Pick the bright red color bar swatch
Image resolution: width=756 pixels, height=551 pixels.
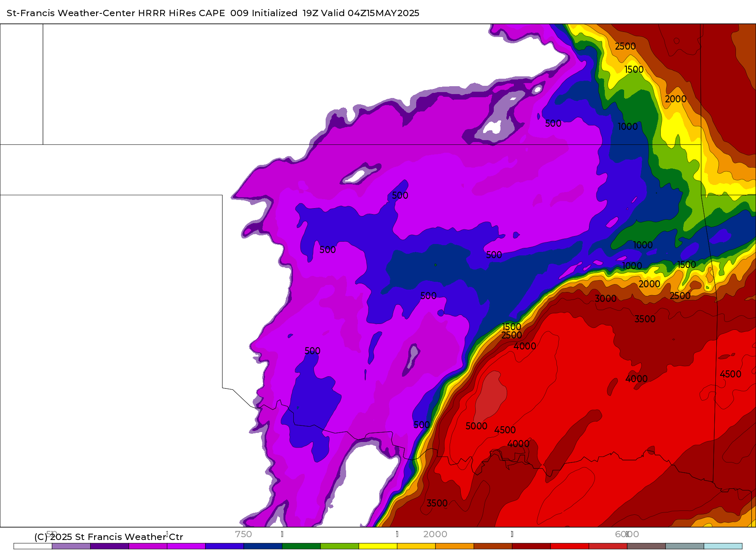(569, 546)
